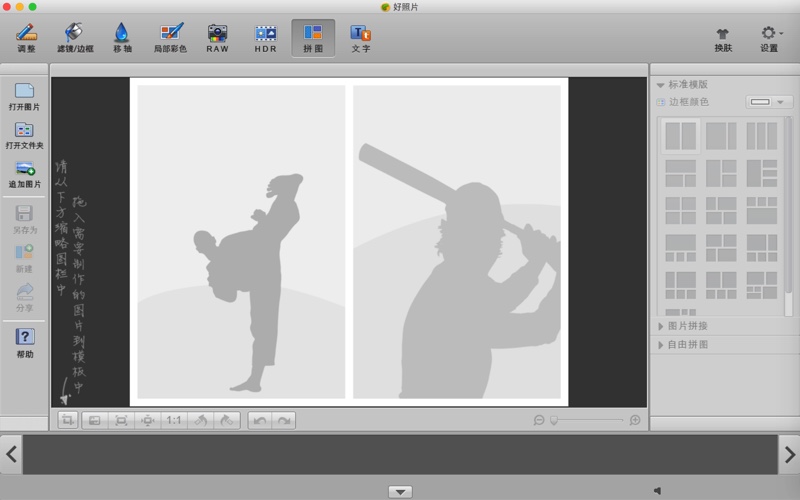
Task: Open 帮助 help
Action: 24,343
